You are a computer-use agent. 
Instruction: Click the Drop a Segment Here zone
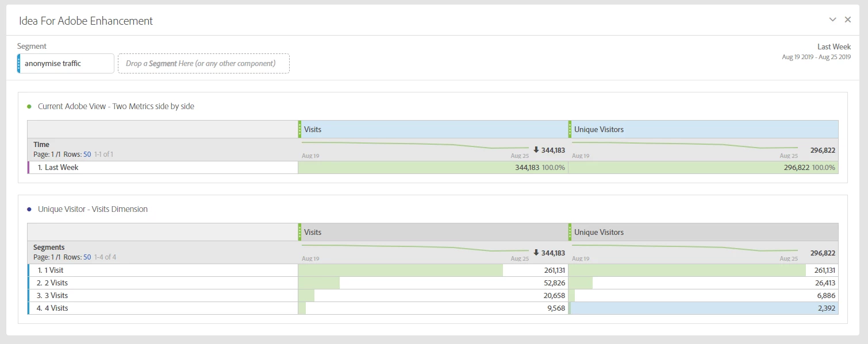click(203, 63)
